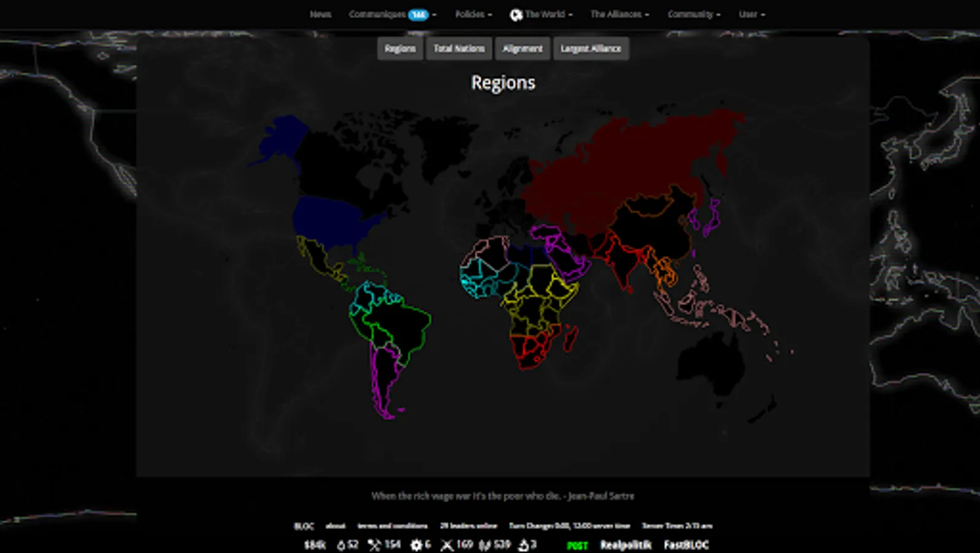Click the Server Time display
The width and height of the screenshot is (980, 553).
pos(677,526)
